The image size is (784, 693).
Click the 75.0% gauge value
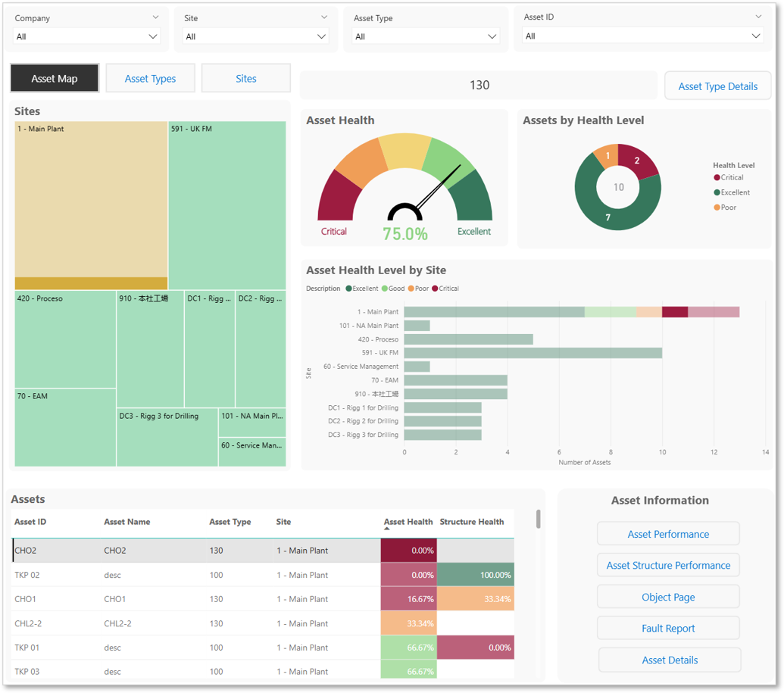pyautogui.click(x=405, y=233)
